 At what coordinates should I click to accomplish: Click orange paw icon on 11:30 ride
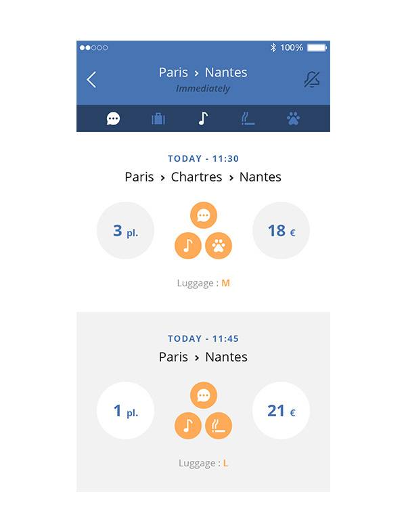pyautogui.click(x=219, y=246)
